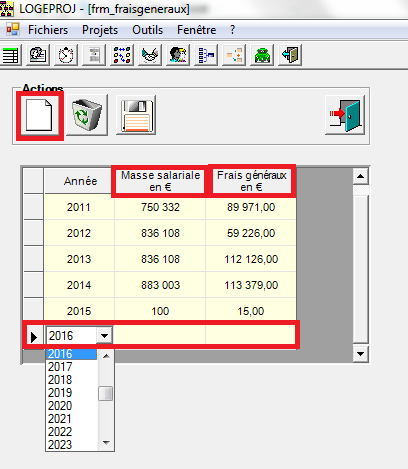408x469 pixels.
Task: Click the floppy disk save icon
Action: 136,115
